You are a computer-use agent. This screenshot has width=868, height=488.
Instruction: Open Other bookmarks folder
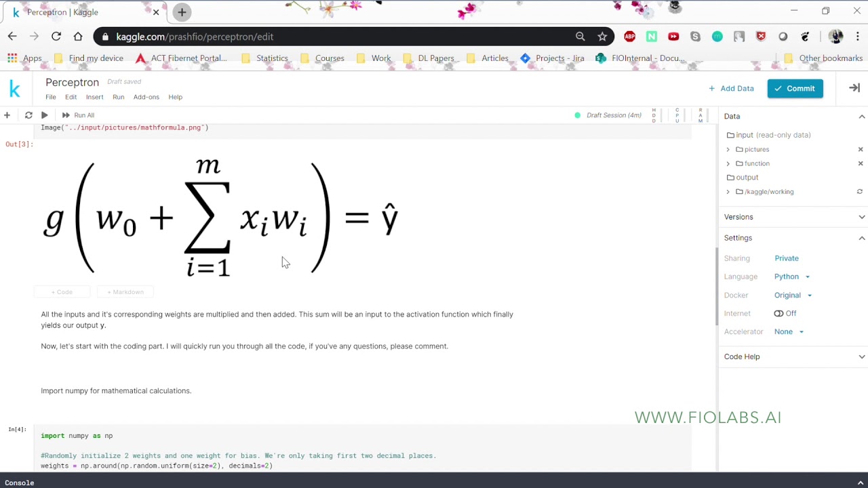pyautogui.click(x=823, y=58)
